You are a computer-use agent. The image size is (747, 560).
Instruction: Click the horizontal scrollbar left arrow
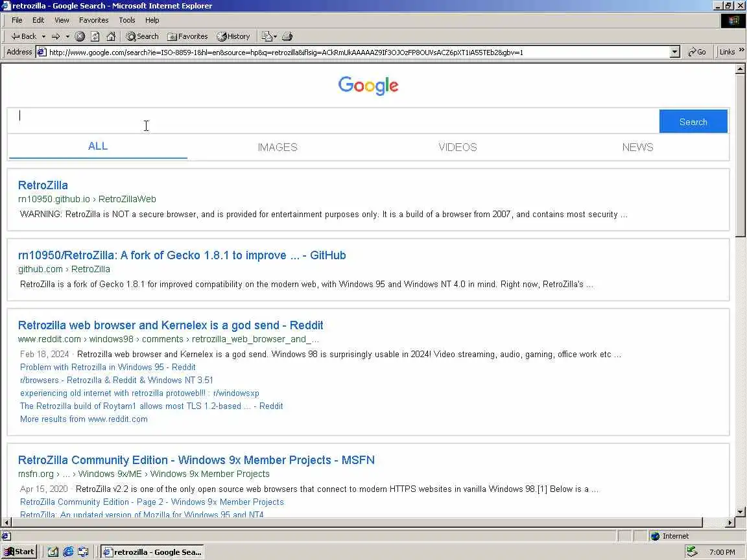[x=6, y=522]
